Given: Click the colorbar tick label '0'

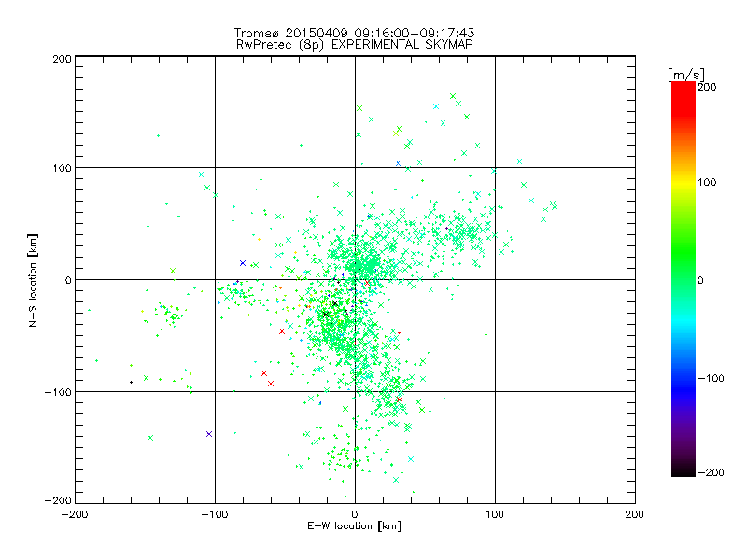Looking at the screenshot, I should click(x=700, y=280).
